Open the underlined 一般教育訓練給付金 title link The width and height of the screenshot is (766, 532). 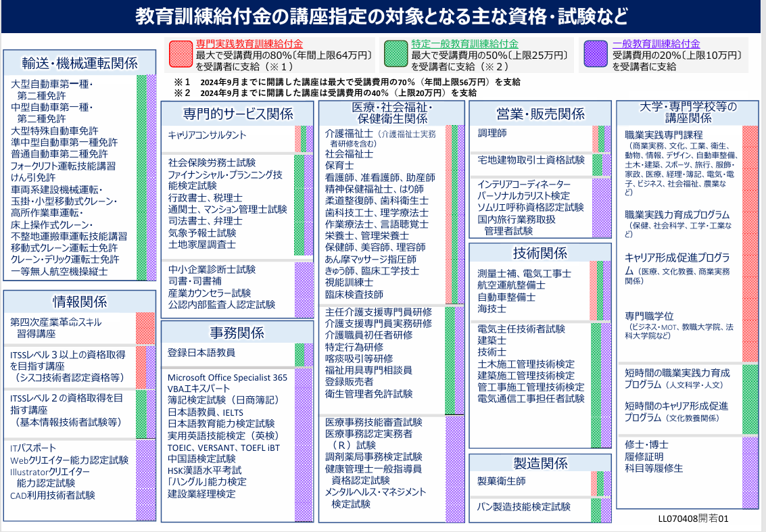click(x=656, y=43)
